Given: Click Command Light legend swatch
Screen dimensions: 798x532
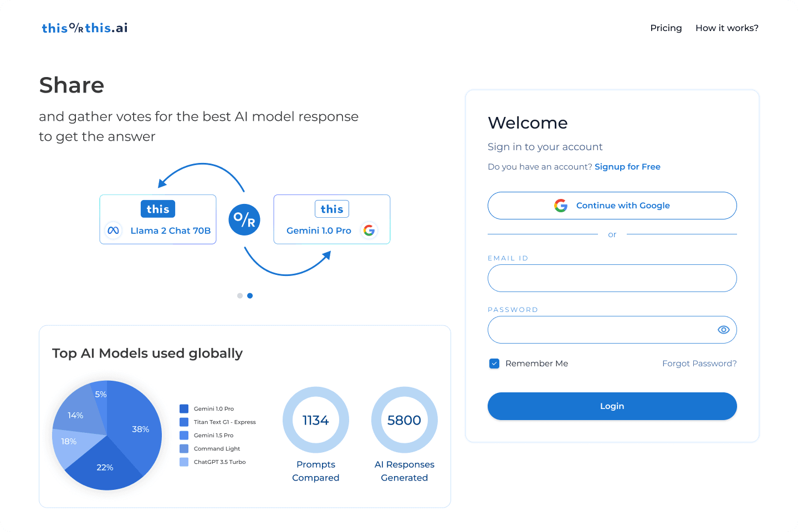Looking at the screenshot, I should tap(184, 449).
